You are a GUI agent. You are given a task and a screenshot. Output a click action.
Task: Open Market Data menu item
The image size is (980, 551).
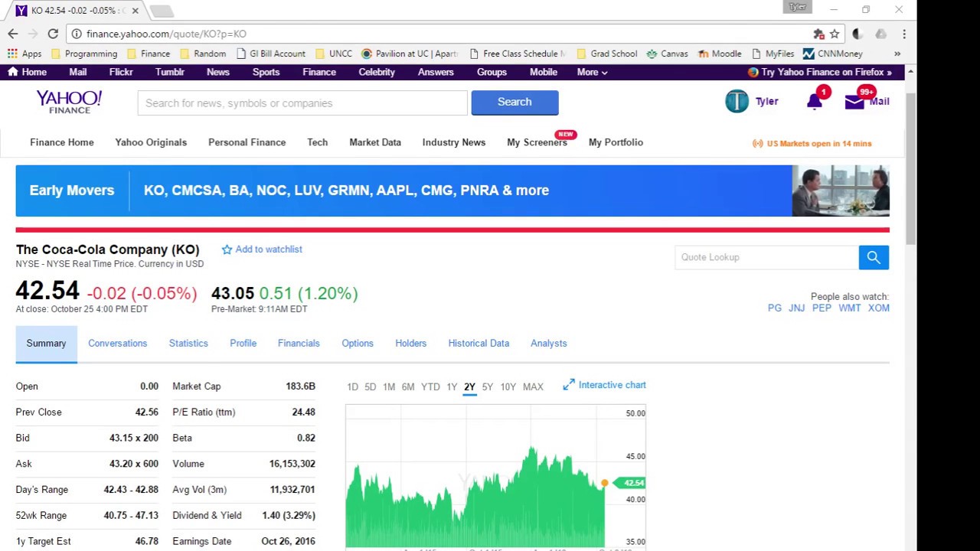click(x=375, y=142)
